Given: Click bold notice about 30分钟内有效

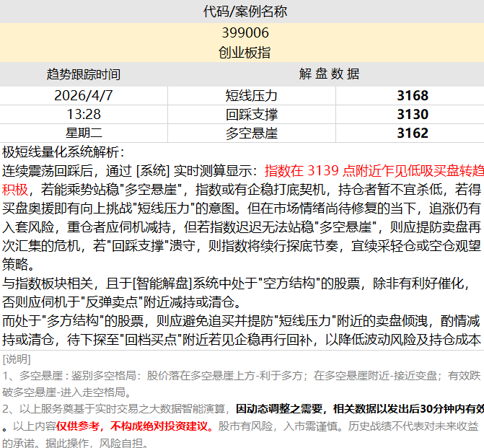Looking at the screenshot, I should tap(360, 409).
